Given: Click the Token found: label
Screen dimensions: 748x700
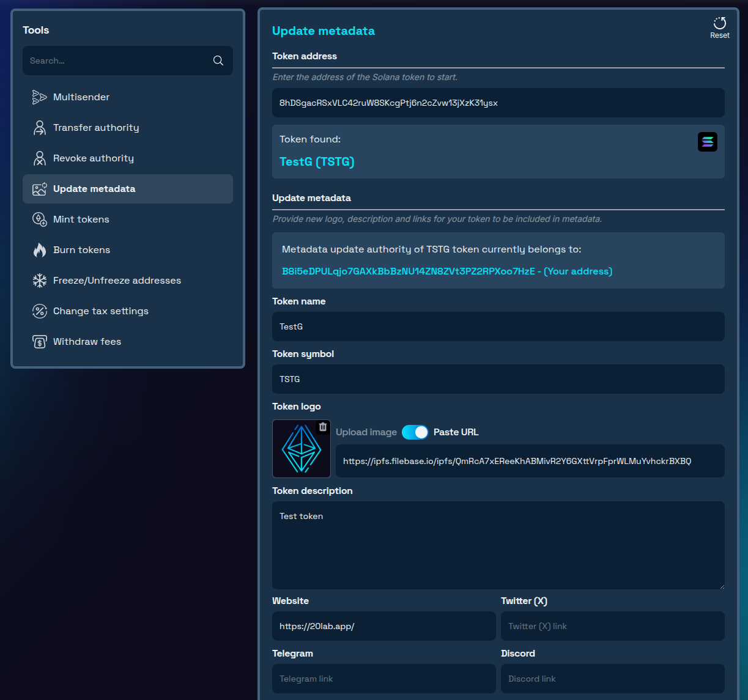Looking at the screenshot, I should pos(310,139).
